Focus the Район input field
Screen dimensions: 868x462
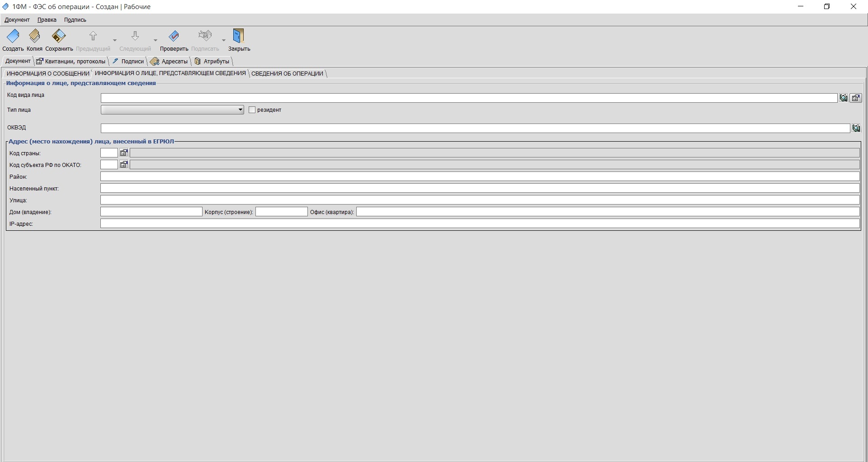pos(480,176)
